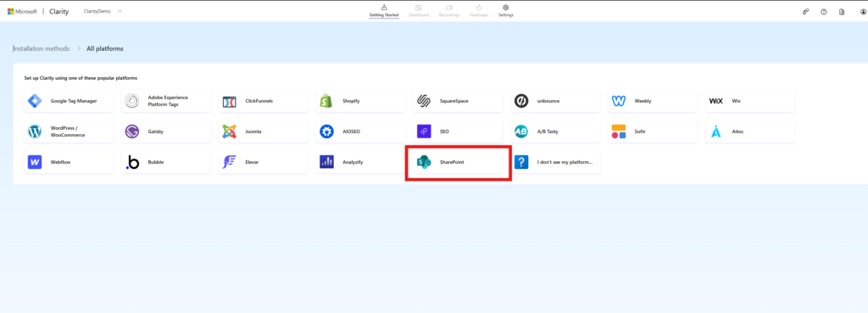Pick the Wix platform label
This screenshot has width=868, height=313.
pyautogui.click(x=737, y=102)
